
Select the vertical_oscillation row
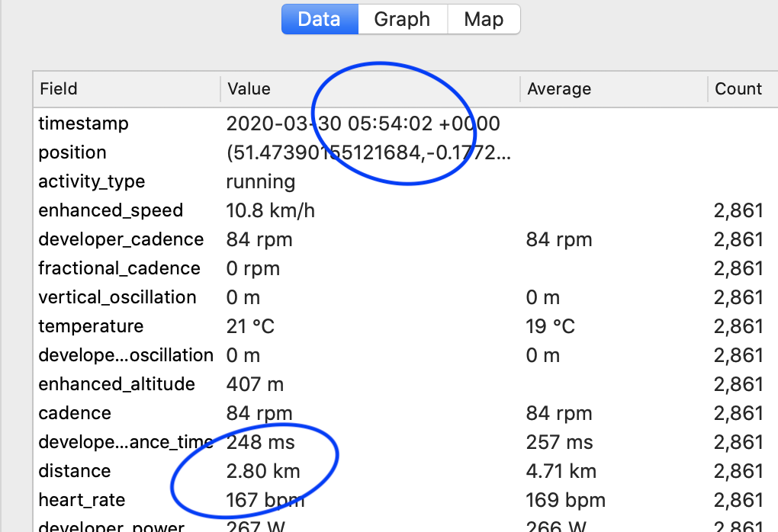click(x=117, y=297)
